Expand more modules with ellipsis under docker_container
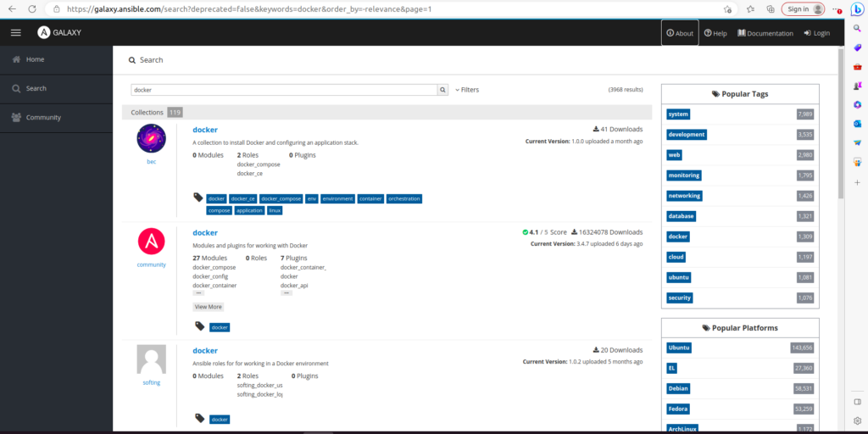Screen dimensions: 868x434 [198, 293]
